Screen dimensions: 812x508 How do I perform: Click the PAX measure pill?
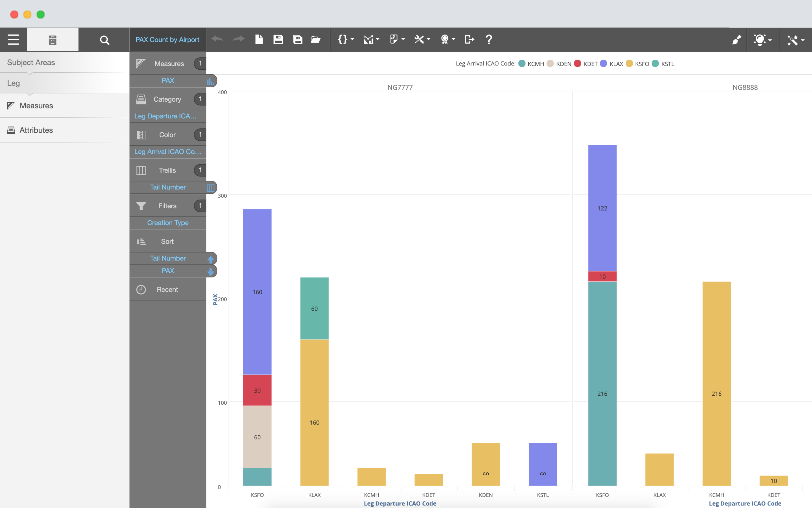tap(168, 81)
